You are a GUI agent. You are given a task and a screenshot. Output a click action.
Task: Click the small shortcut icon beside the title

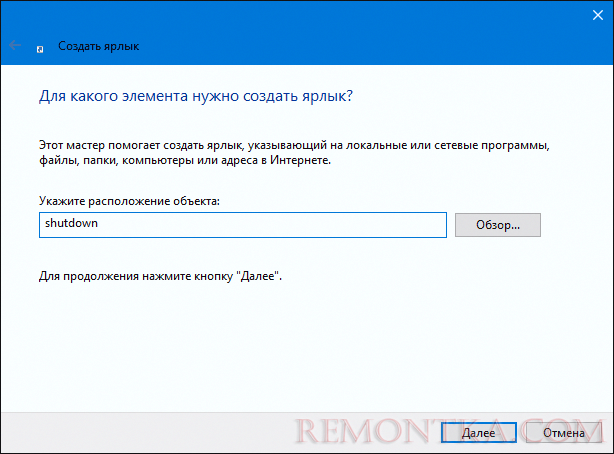coord(40,49)
